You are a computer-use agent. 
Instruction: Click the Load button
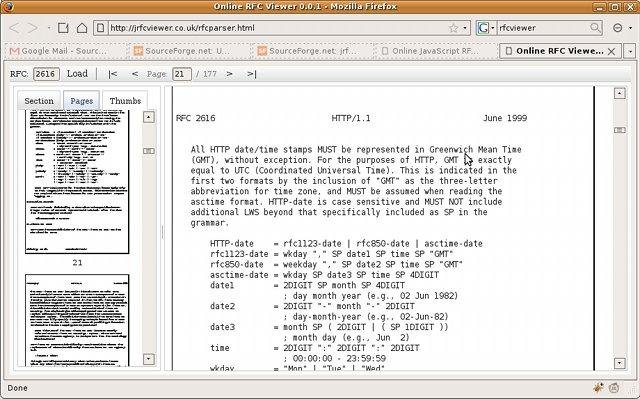click(x=77, y=73)
